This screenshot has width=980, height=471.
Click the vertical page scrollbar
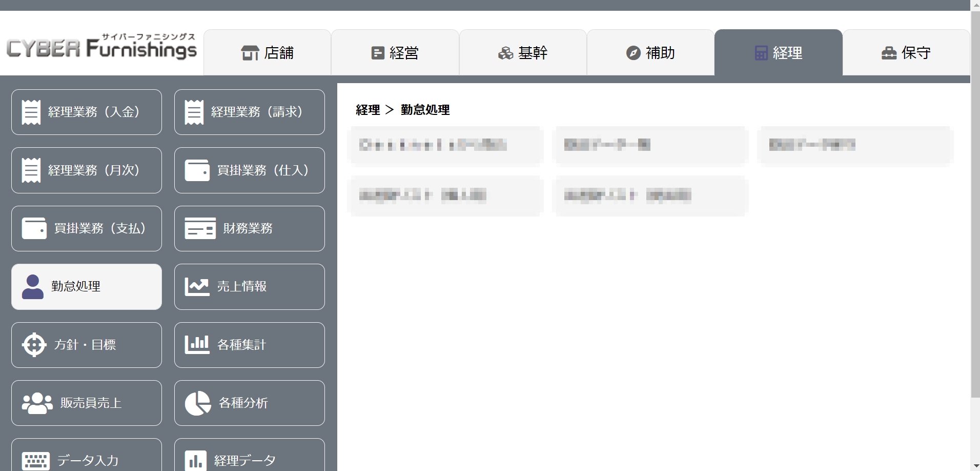tap(975, 204)
